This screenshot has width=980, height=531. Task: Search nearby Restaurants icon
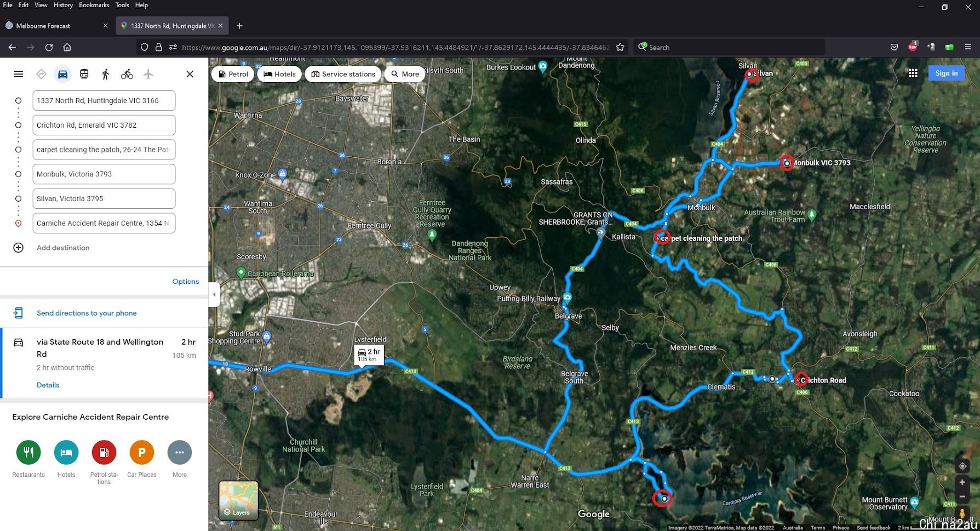tap(28, 452)
